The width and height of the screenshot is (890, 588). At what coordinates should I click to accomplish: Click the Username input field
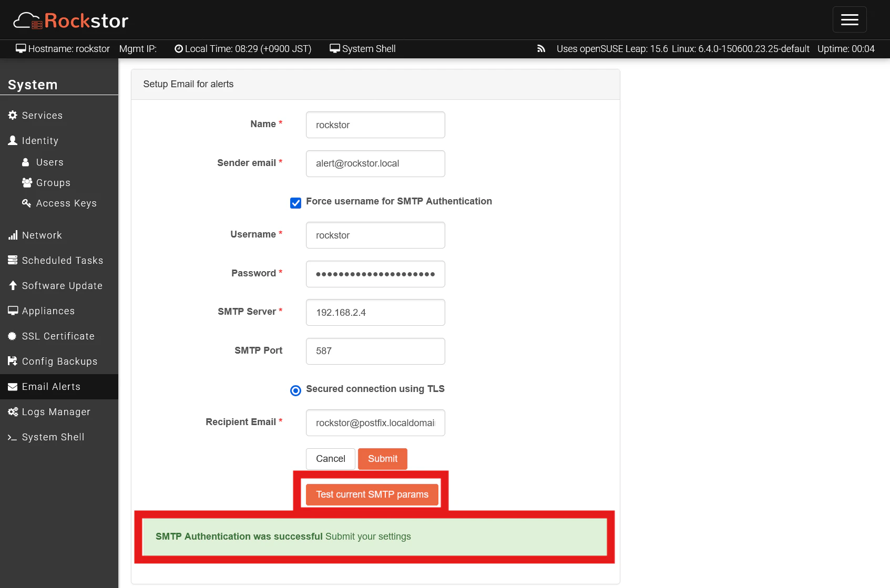click(x=375, y=235)
